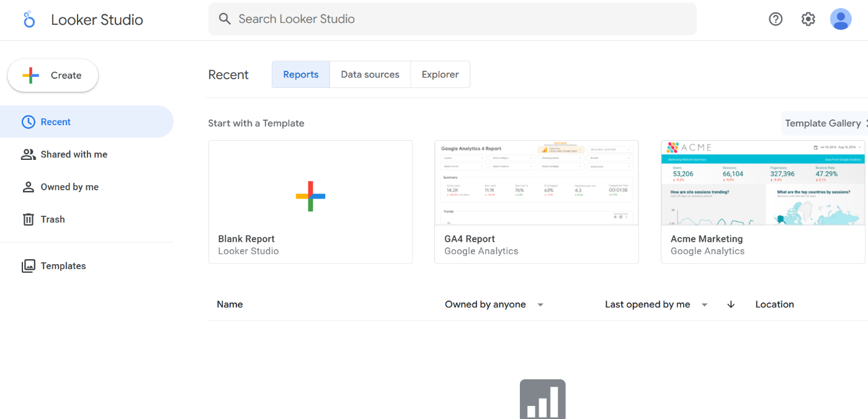The height and width of the screenshot is (419, 868).
Task: Click the Acme Marketing title text
Action: 707,239
